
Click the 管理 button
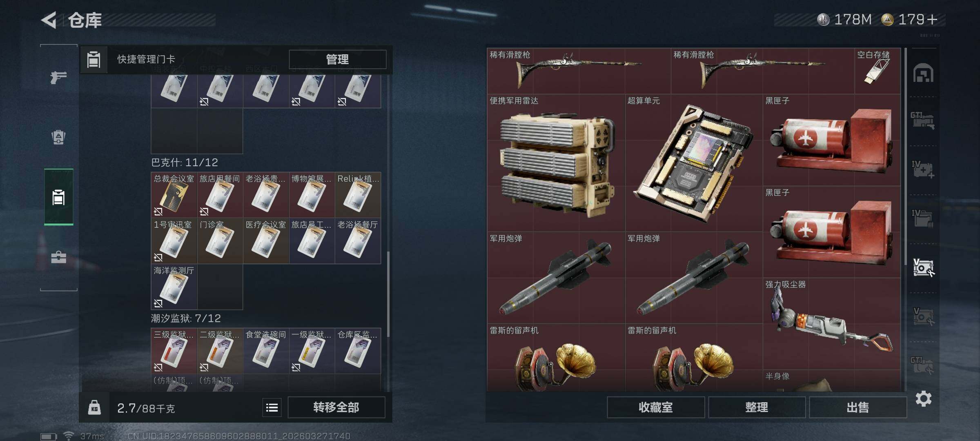tap(337, 60)
